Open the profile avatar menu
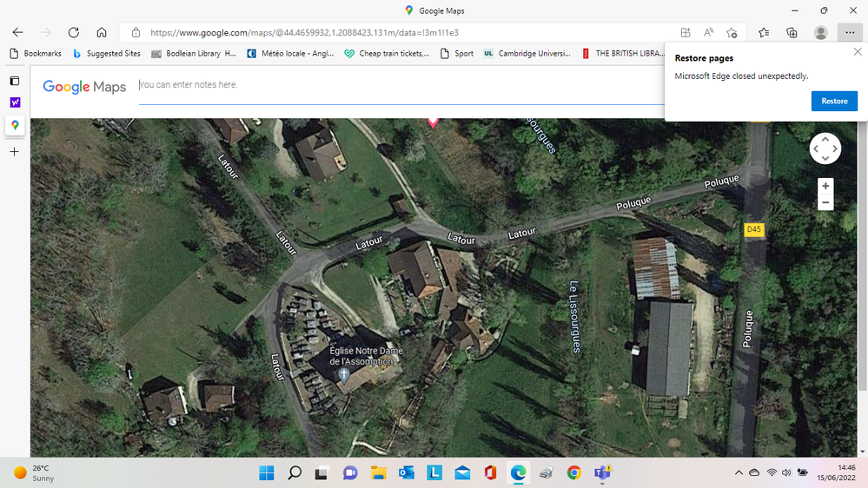The height and width of the screenshot is (488, 868). [821, 33]
